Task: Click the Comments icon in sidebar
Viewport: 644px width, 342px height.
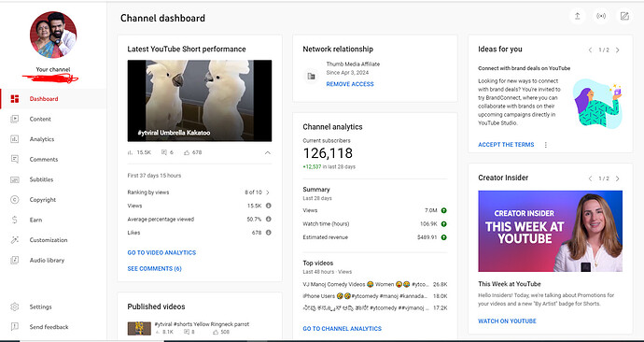Action: (x=15, y=159)
